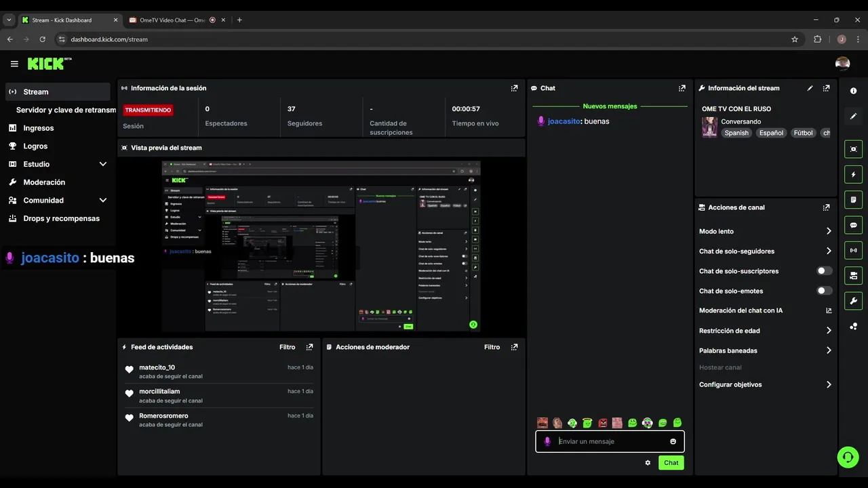Click the message input field
The image size is (868, 488).
[x=610, y=441]
